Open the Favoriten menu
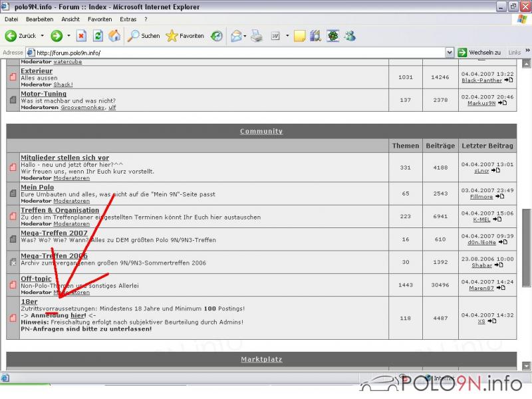 100,19
